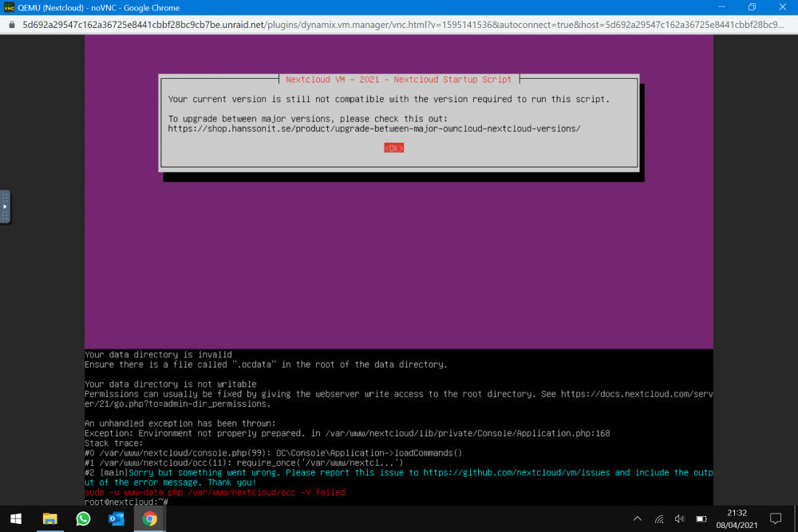Click the '#1 /var/www/nextcloud/occ(11)' line
The width and height of the screenshot is (798, 532).
[243, 463]
